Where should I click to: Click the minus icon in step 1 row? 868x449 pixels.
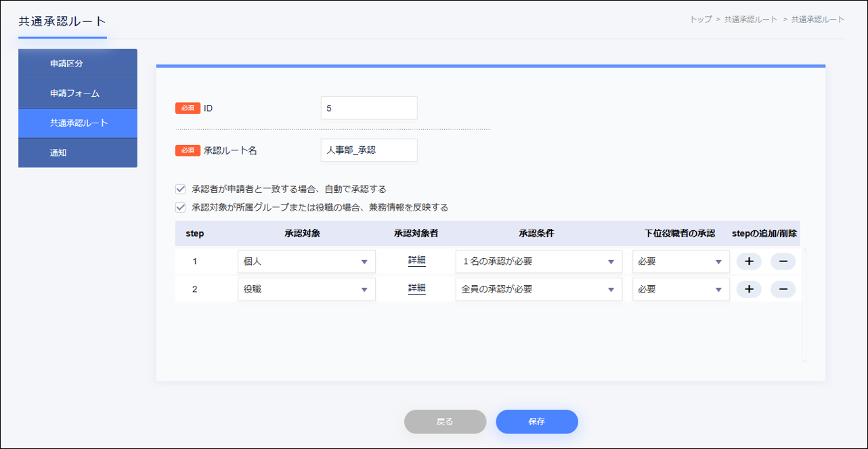783,261
